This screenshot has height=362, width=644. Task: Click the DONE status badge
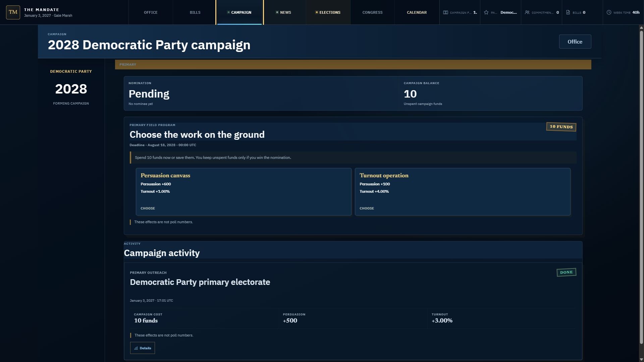[x=566, y=272]
